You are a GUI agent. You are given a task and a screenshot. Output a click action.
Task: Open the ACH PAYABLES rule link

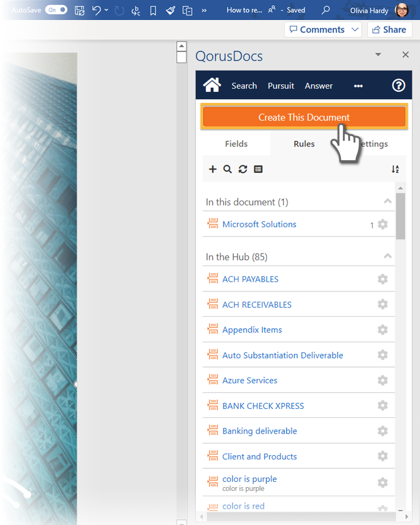(x=250, y=279)
